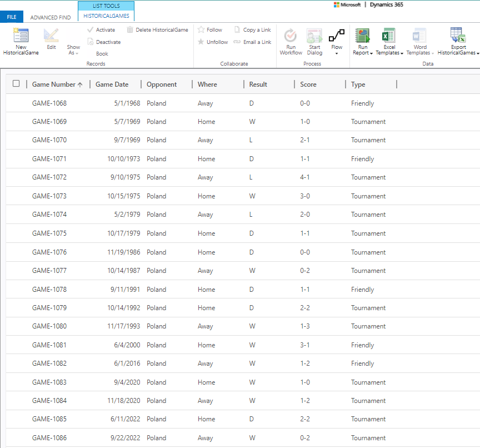
Task: Click Delete HistoricalGame trash icon
Action: (x=130, y=29)
